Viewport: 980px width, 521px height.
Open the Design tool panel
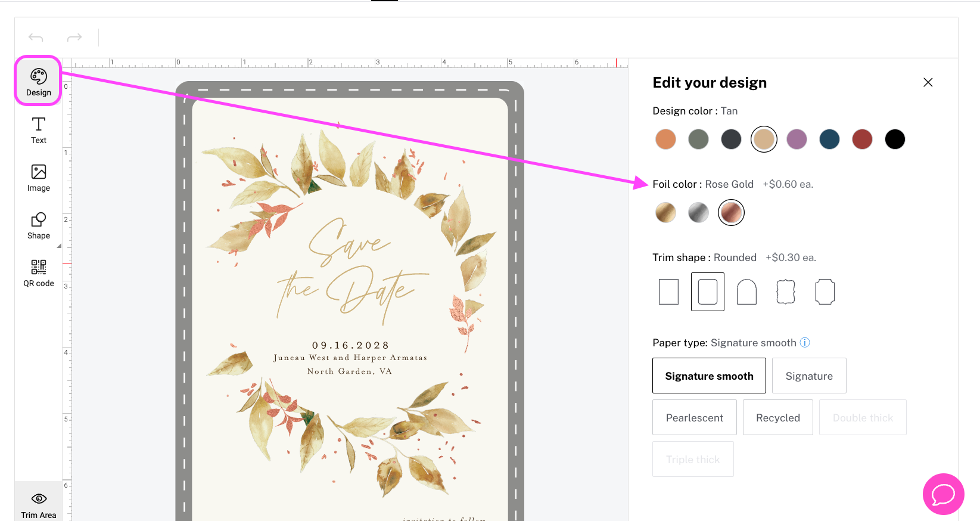point(38,82)
